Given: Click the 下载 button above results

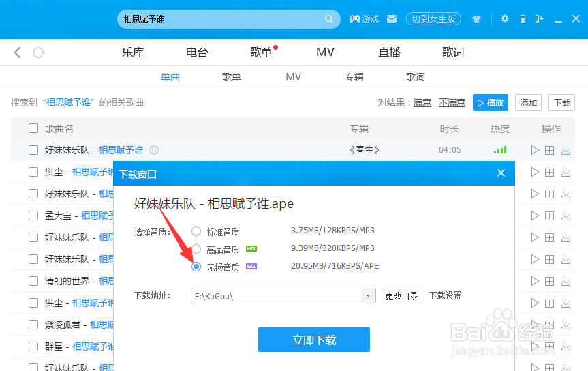Looking at the screenshot, I should pos(561,102).
